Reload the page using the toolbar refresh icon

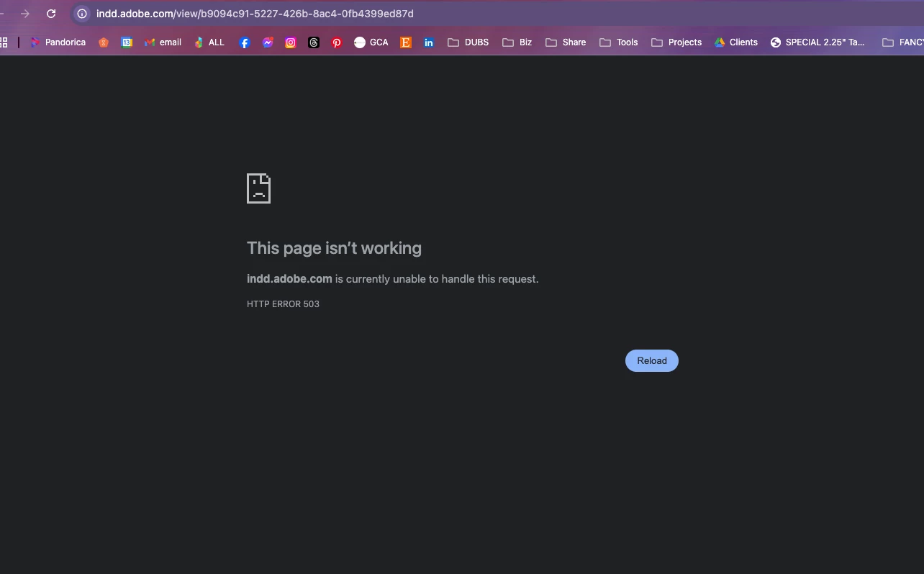click(x=51, y=14)
